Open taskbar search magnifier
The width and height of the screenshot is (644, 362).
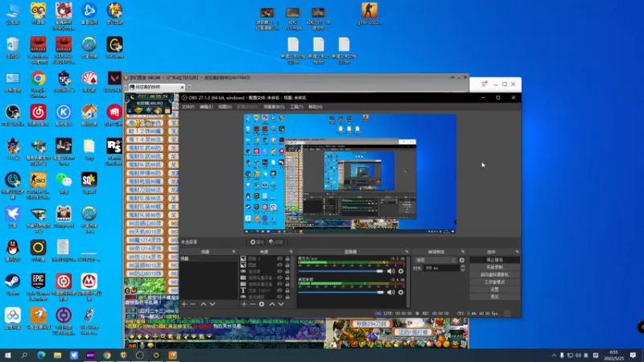24,355
